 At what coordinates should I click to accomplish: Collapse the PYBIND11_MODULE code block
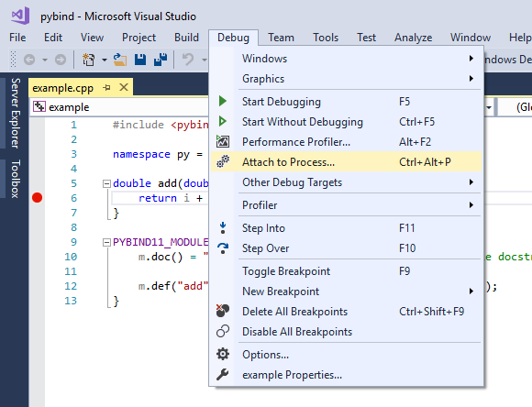[106, 243]
